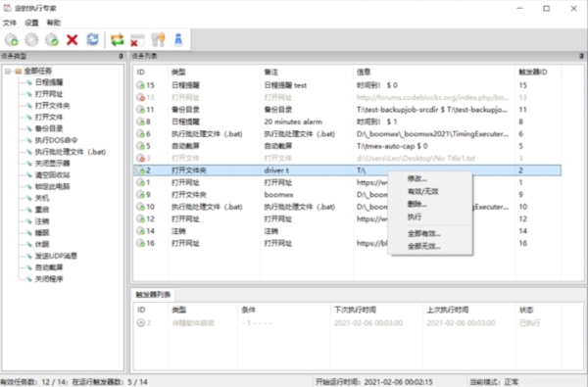Select 清空回收站 in the task type tree
Image resolution: width=588 pixels, height=387 pixels.
coord(52,175)
